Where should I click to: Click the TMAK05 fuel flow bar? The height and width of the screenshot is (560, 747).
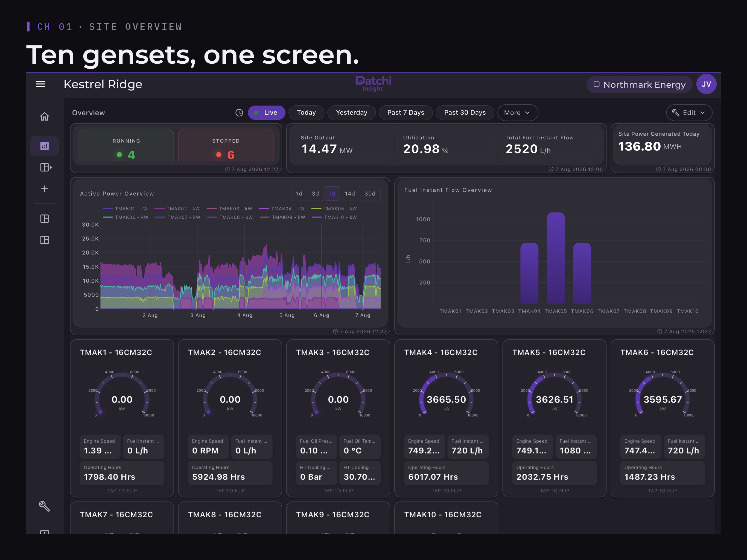click(x=556, y=258)
